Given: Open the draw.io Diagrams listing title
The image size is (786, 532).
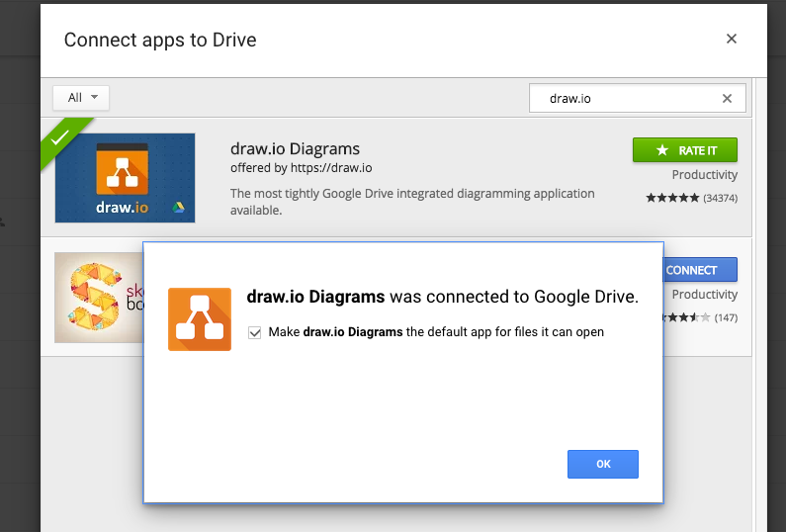Looking at the screenshot, I should click(x=295, y=149).
